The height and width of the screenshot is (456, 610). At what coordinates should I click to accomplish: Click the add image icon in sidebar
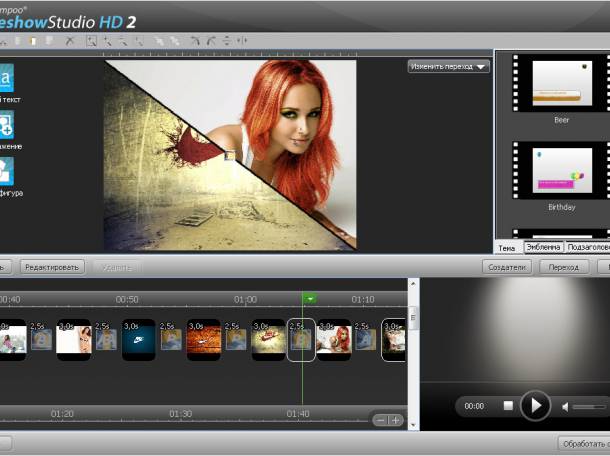coord(5,125)
